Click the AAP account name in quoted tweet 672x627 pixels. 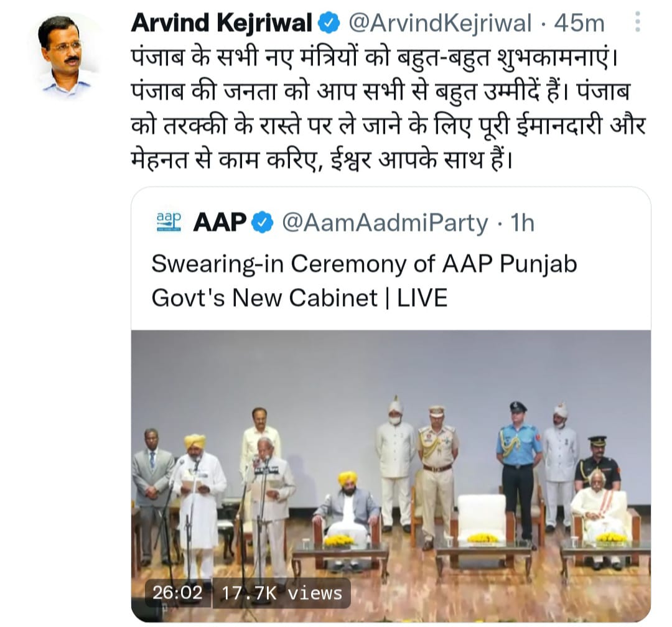pyautogui.click(x=220, y=223)
